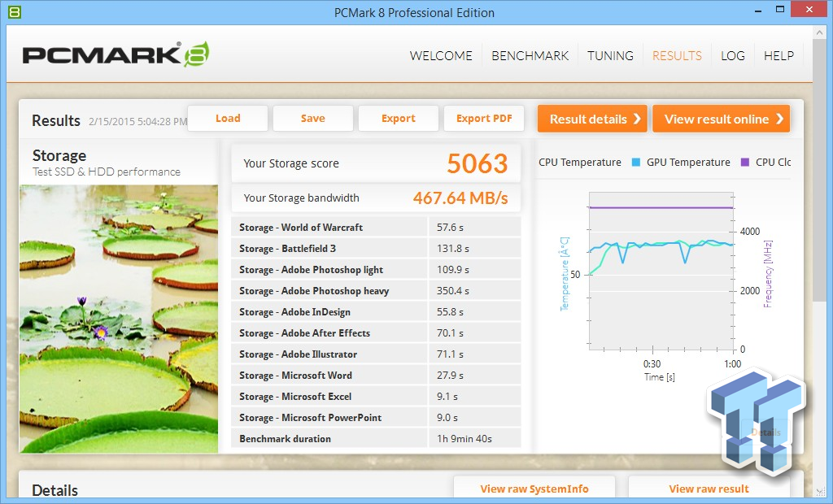This screenshot has width=833, height=504.
Task: Click the 350.4 s time value
Action: [x=452, y=291]
